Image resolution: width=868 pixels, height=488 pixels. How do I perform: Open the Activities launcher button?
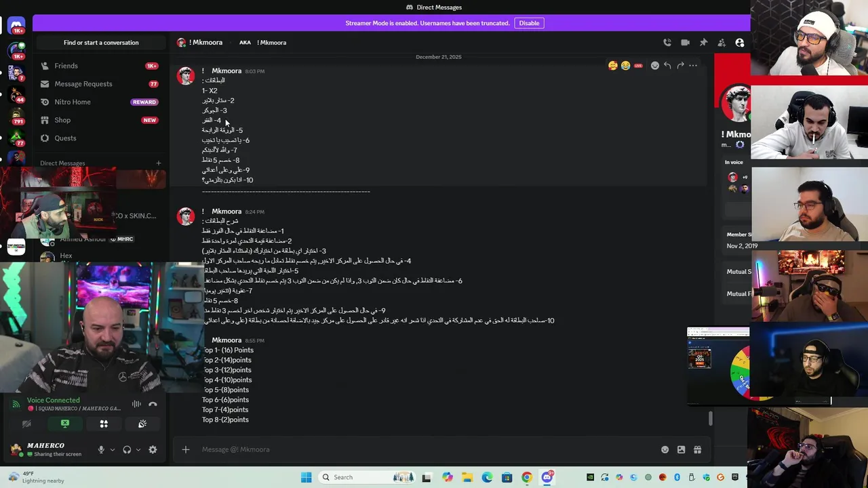(104, 424)
